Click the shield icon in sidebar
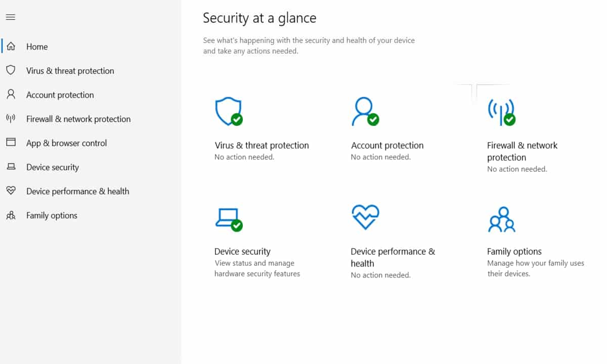607x364 pixels. [x=11, y=70]
